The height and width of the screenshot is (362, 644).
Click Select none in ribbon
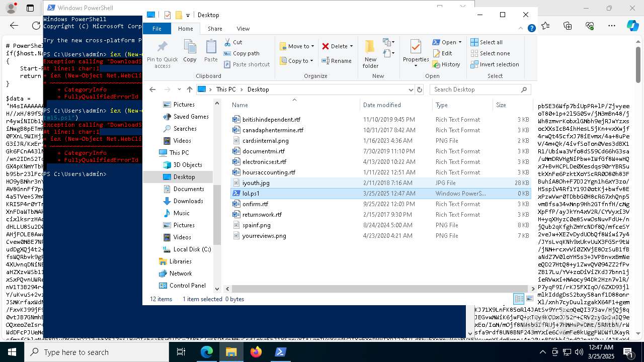490,53
